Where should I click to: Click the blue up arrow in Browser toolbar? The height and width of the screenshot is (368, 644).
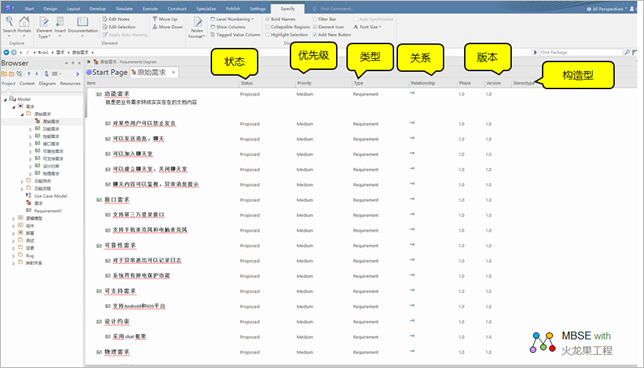coord(29,74)
